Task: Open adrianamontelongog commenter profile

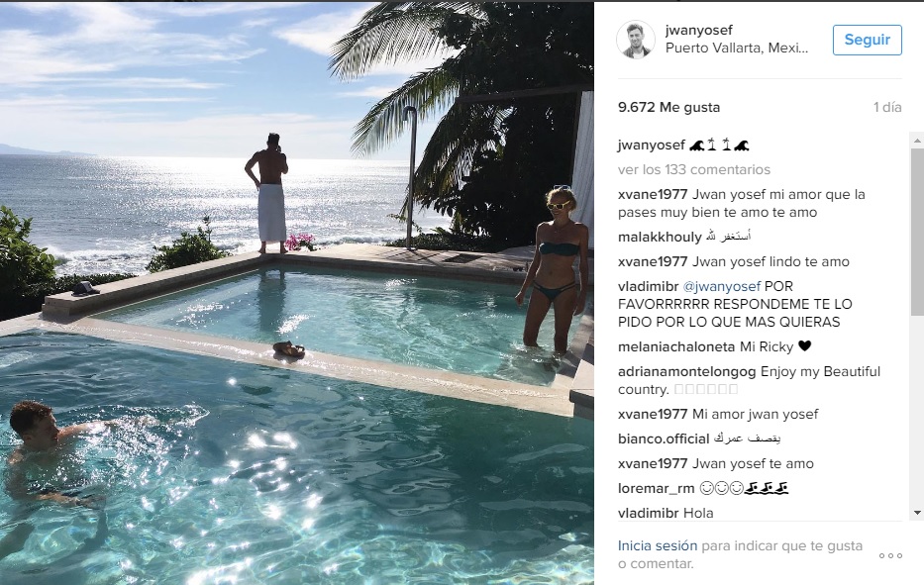Action: [x=687, y=372]
